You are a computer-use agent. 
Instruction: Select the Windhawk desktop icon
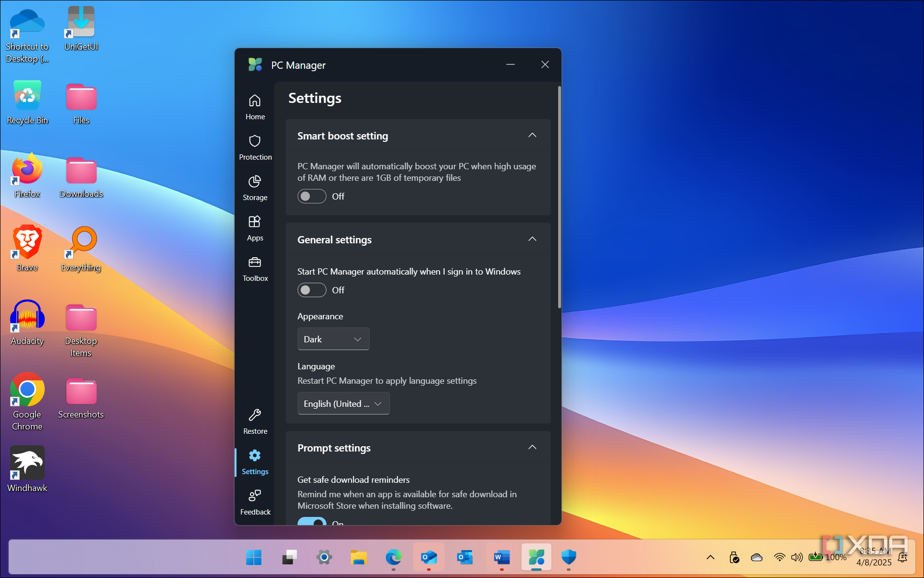pyautogui.click(x=27, y=469)
